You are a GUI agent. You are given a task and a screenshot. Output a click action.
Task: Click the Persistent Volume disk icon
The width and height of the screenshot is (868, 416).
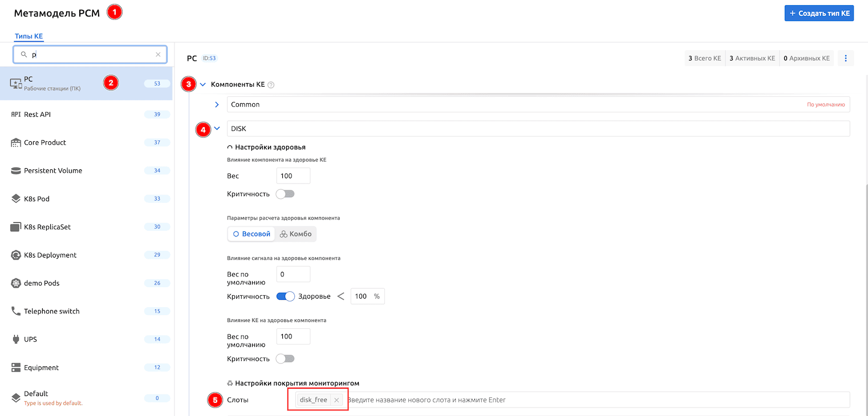tap(16, 171)
